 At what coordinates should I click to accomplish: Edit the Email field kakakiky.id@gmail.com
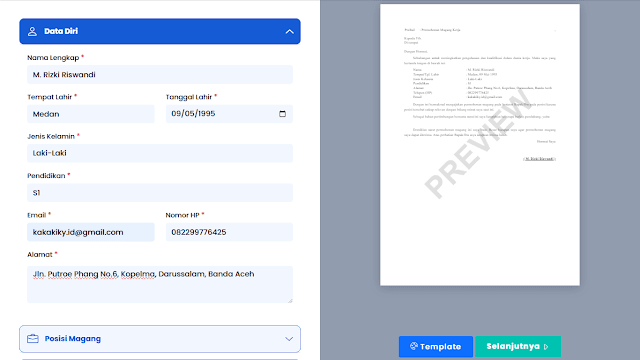coord(91,232)
